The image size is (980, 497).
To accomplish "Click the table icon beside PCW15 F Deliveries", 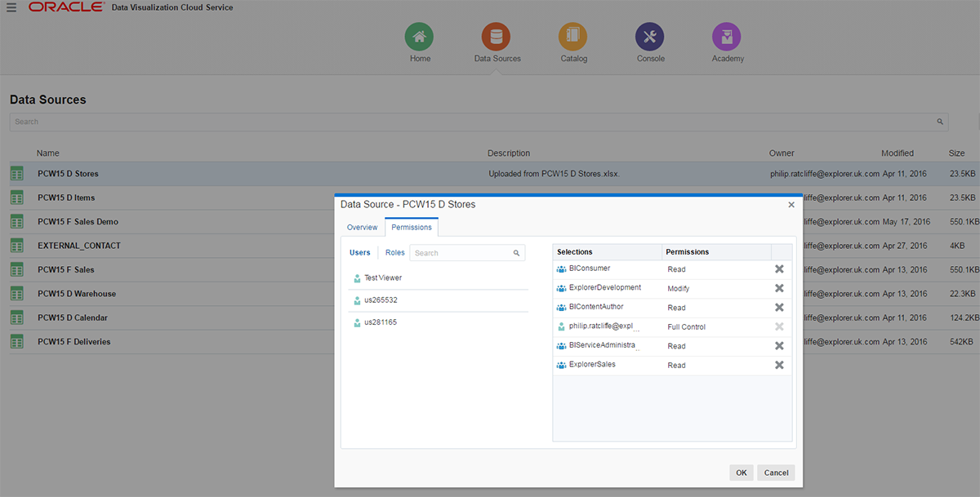I will point(17,342).
